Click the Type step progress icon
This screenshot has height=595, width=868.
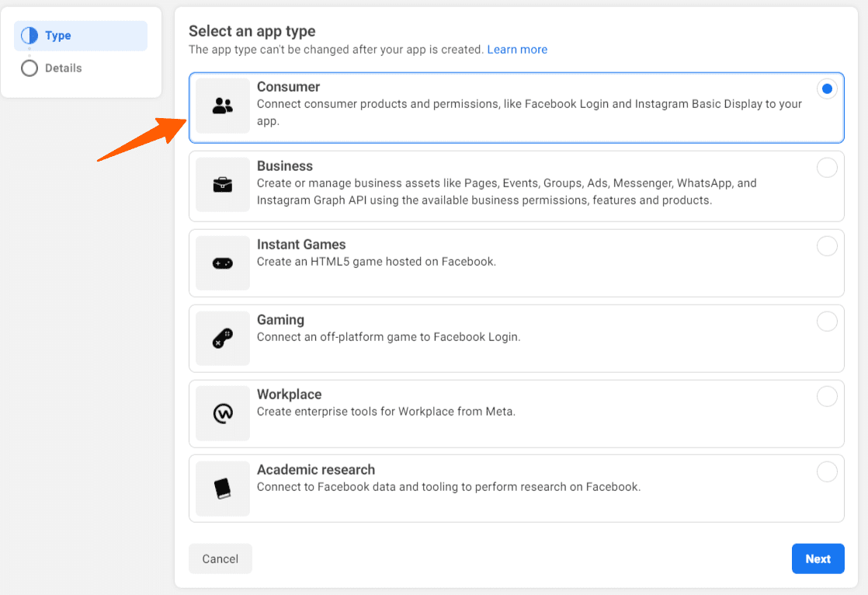point(30,35)
